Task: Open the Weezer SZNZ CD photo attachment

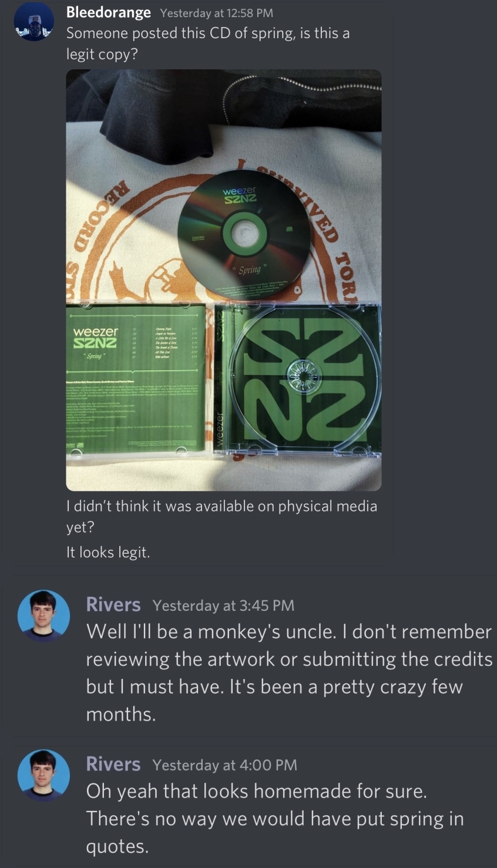Action: (x=223, y=280)
